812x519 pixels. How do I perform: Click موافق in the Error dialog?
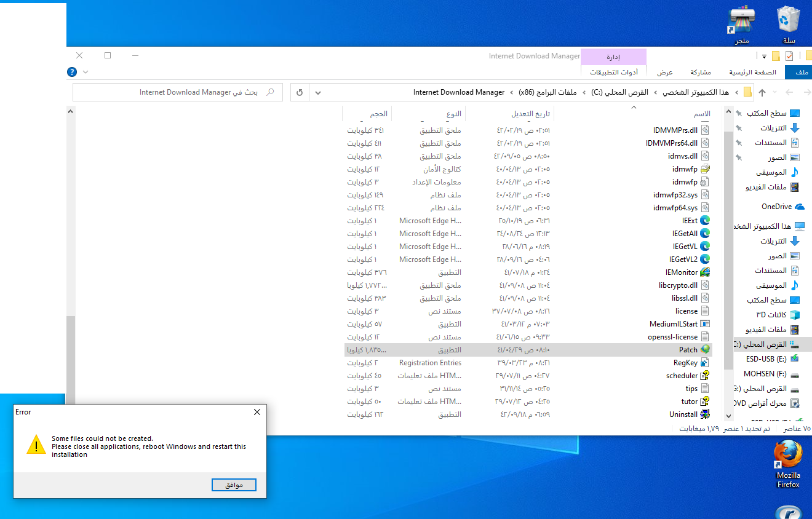234,485
